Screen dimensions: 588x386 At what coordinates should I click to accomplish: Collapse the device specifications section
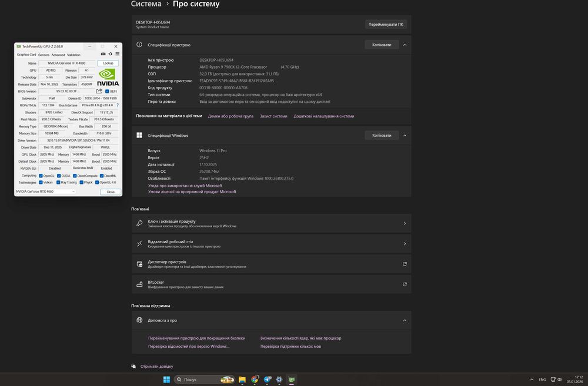pyautogui.click(x=405, y=45)
